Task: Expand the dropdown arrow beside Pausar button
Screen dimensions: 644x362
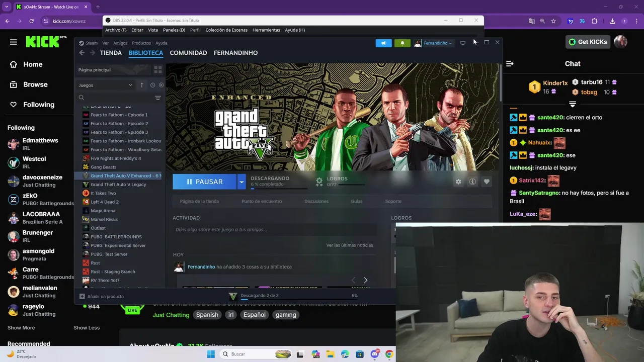Action: pyautogui.click(x=242, y=182)
